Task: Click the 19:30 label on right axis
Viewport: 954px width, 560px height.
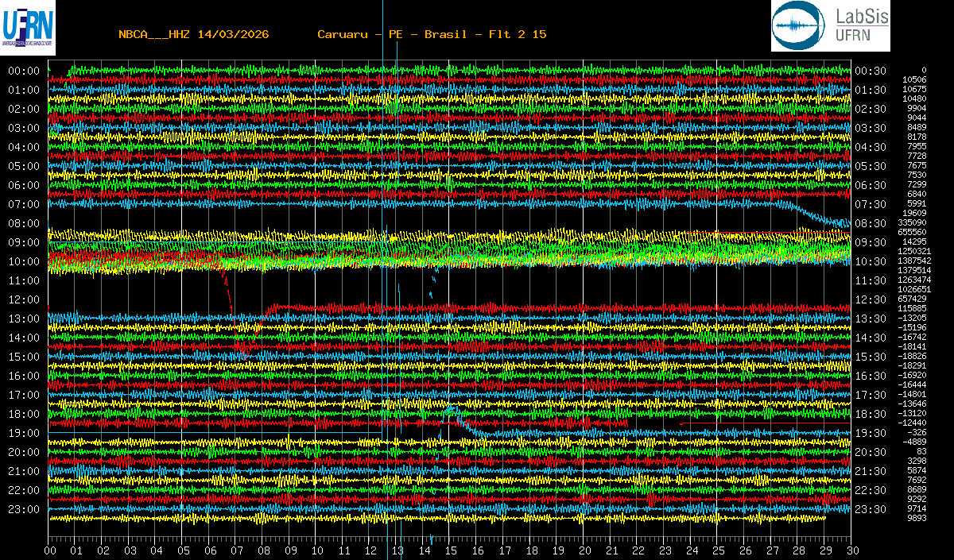Action: click(871, 433)
